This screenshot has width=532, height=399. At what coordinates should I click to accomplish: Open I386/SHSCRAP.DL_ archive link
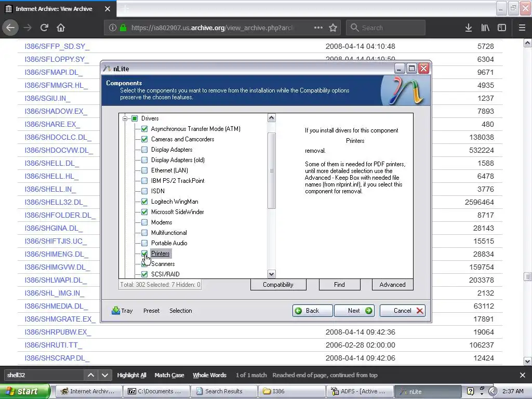point(57,358)
